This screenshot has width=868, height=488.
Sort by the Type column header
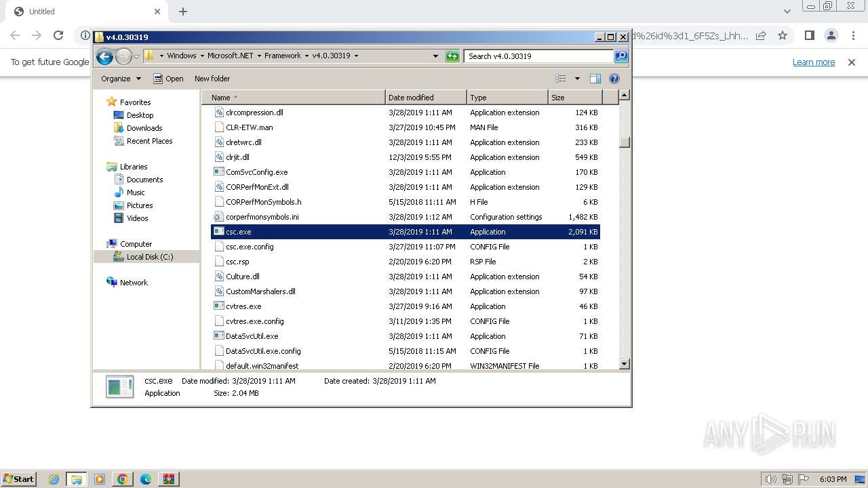pos(507,98)
